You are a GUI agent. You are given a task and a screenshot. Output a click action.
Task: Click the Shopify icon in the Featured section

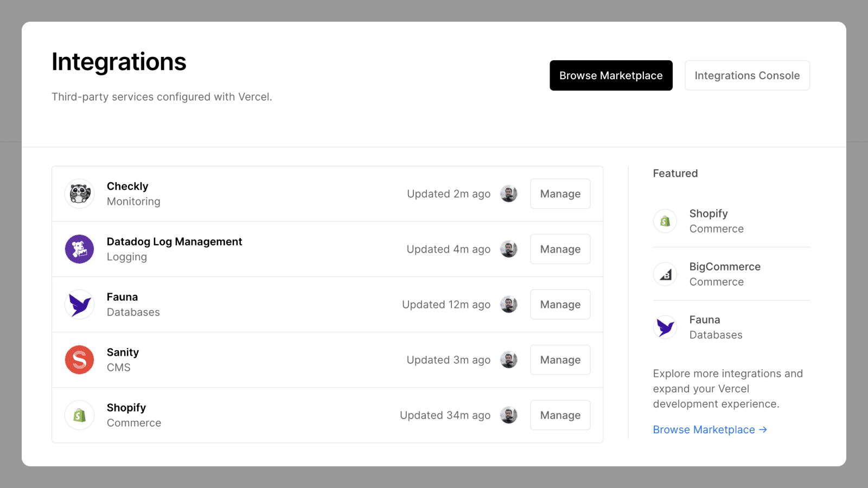[x=665, y=221]
